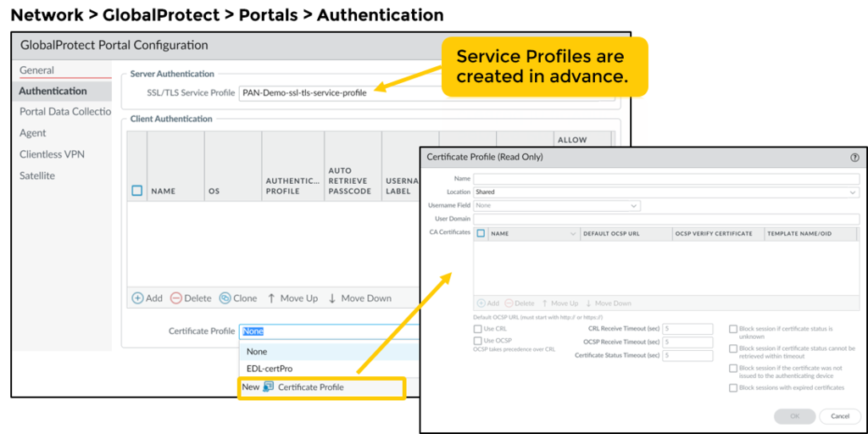Open the Username Field dropdown
The width and height of the screenshot is (868, 434).
(557, 205)
